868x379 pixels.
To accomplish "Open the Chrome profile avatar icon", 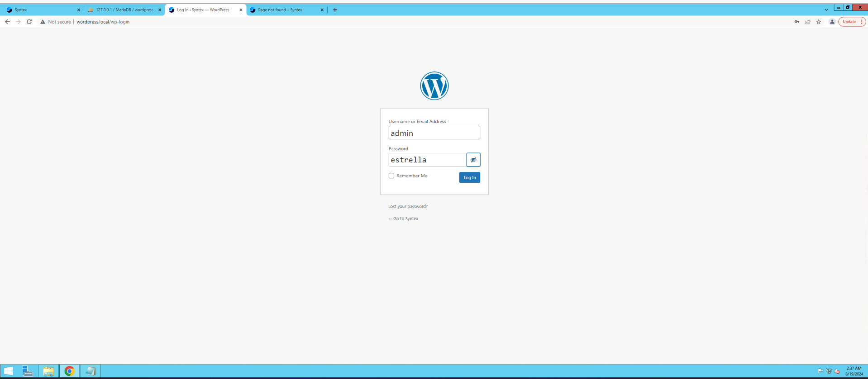I will [832, 22].
